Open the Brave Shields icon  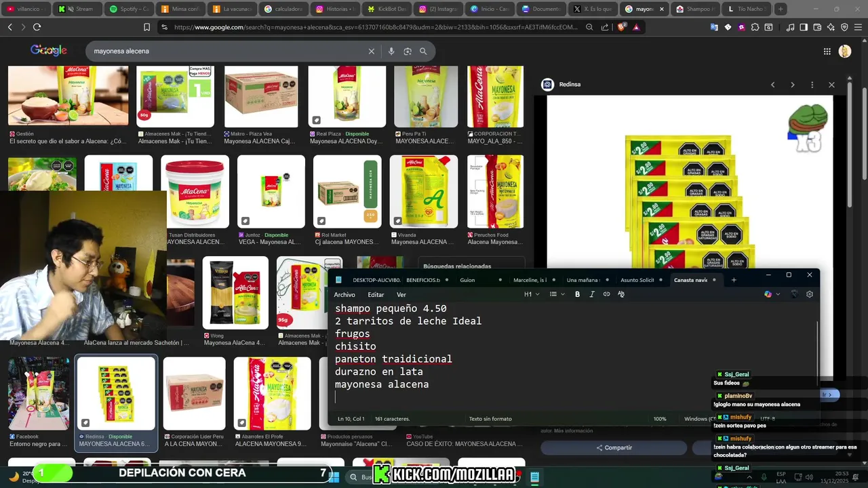[x=622, y=27]
